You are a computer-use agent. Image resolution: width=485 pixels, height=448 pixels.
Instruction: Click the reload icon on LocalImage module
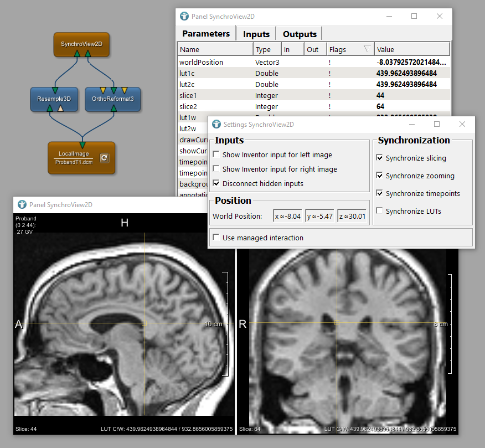click(x=104, y=158)
